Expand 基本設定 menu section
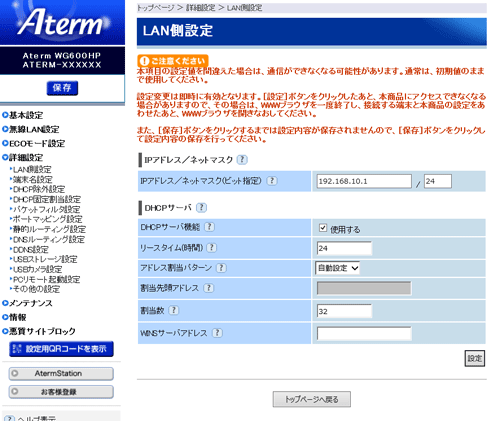This screenshot has width=500, height=421. 23,115
